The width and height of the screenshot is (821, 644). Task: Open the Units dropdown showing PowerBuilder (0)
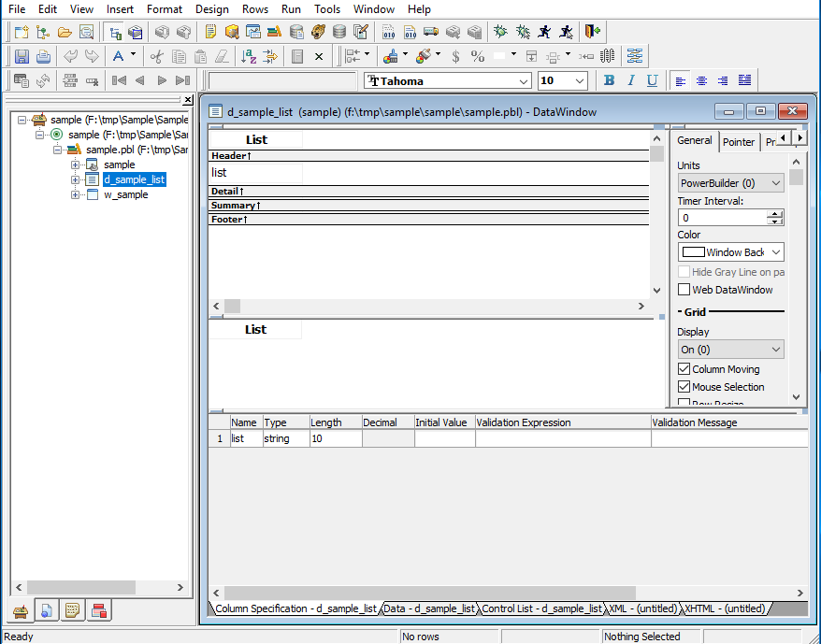[730, 182]
